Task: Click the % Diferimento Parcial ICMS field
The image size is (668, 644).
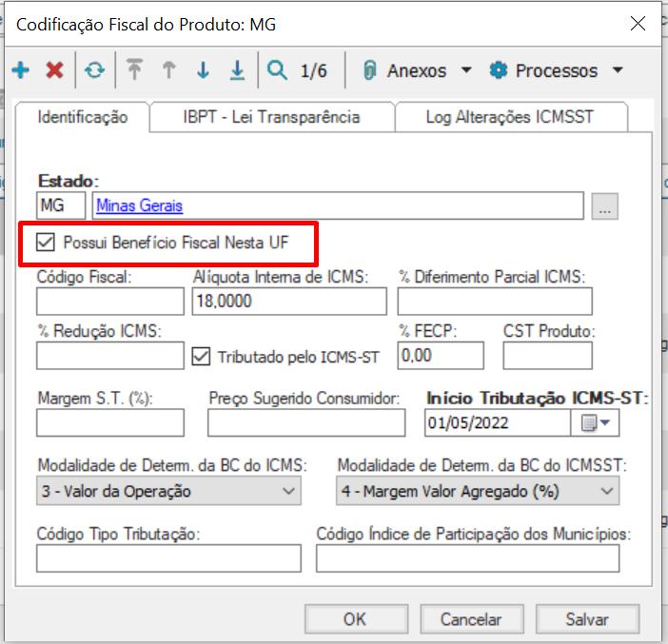Action: 495,302
